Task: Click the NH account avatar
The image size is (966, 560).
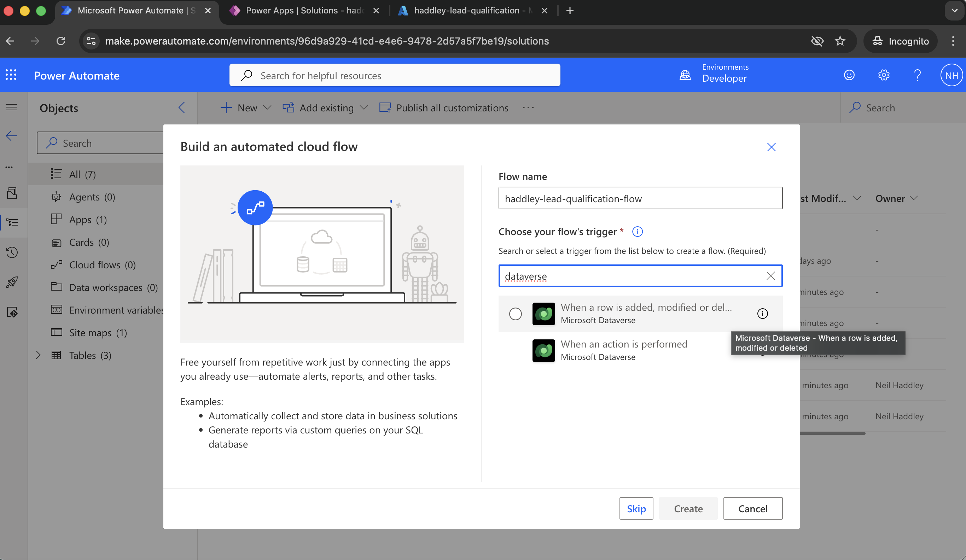Action: [x=952, y=75]
